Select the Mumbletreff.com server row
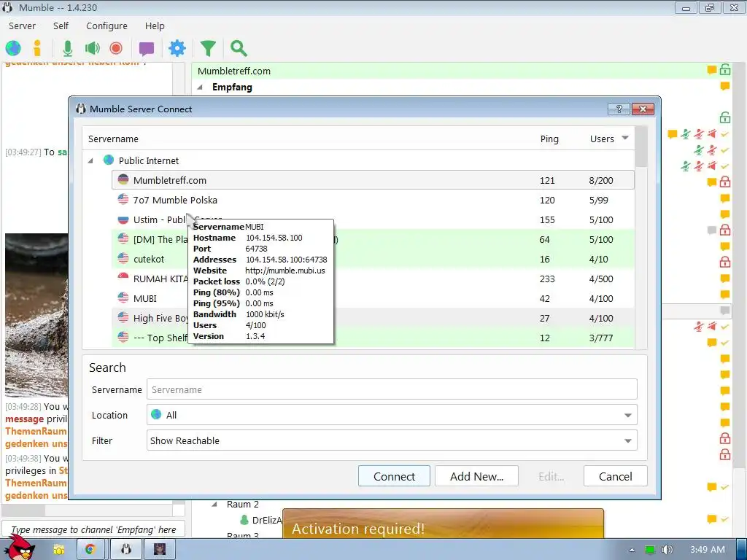 tap(373, 180)
